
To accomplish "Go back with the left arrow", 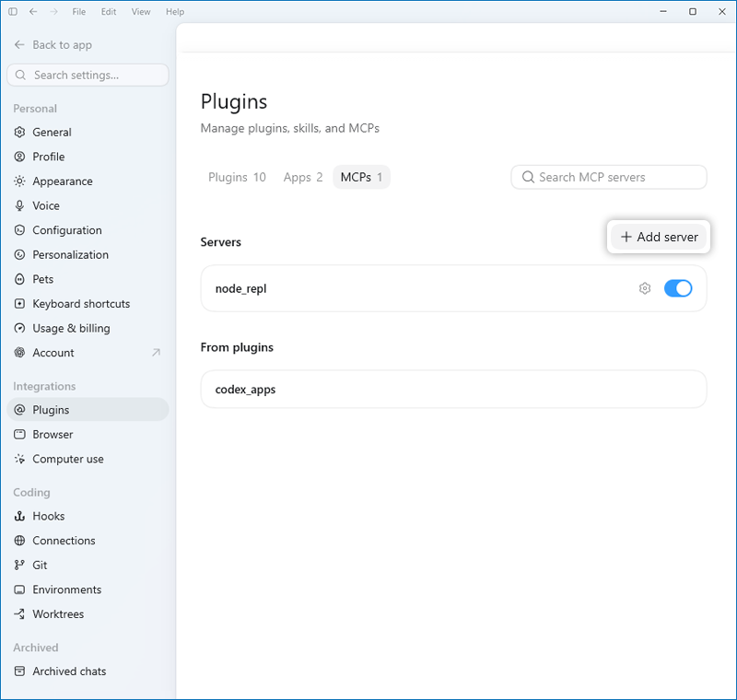I will [x=33, y=12].
